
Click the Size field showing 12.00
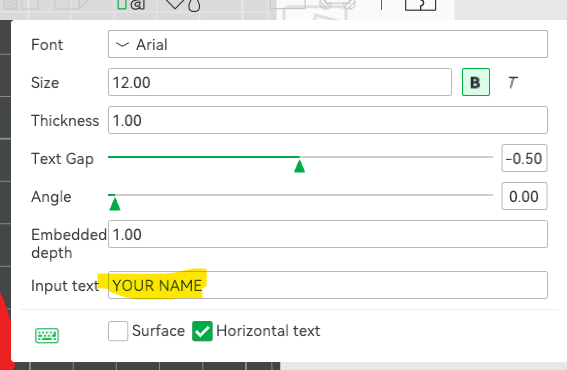(280, 82)
